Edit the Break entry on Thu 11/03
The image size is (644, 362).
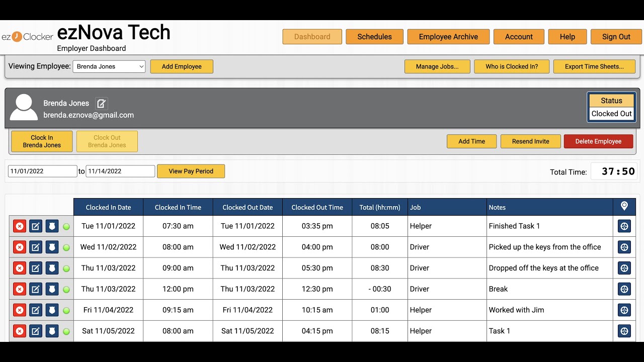(36, 289)
